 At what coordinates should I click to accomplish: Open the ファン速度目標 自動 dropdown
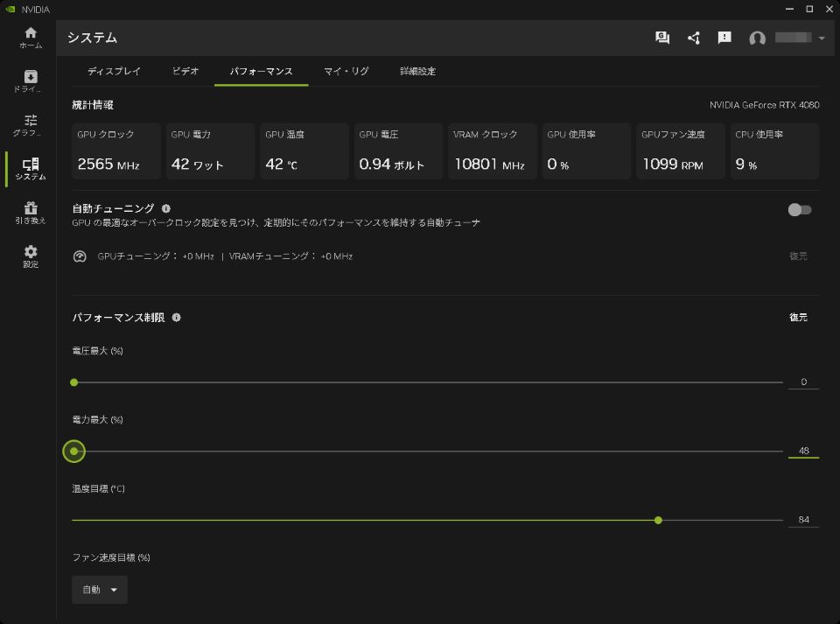pos(100,590)
